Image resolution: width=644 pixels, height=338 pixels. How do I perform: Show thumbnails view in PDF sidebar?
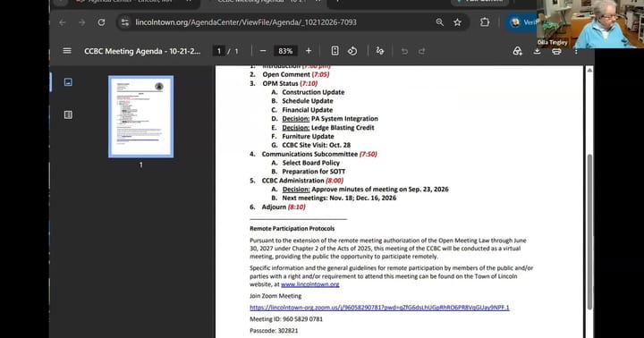tap(68, 82)
